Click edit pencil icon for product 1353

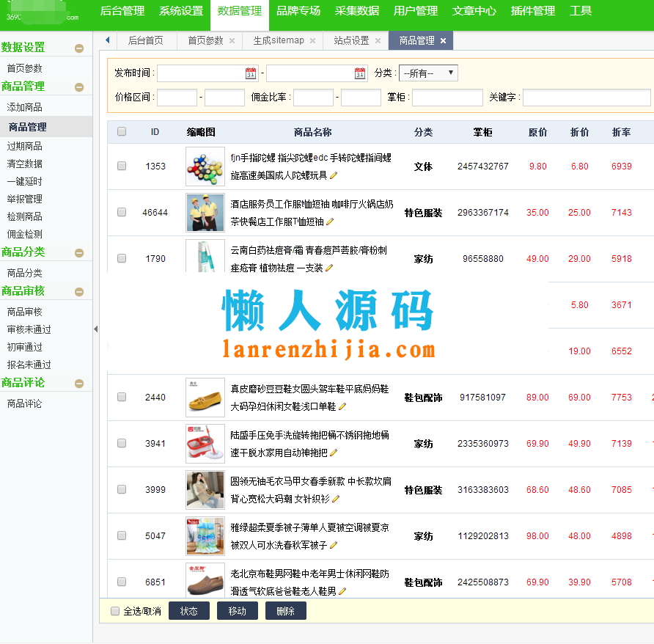[x=334, y=175]
